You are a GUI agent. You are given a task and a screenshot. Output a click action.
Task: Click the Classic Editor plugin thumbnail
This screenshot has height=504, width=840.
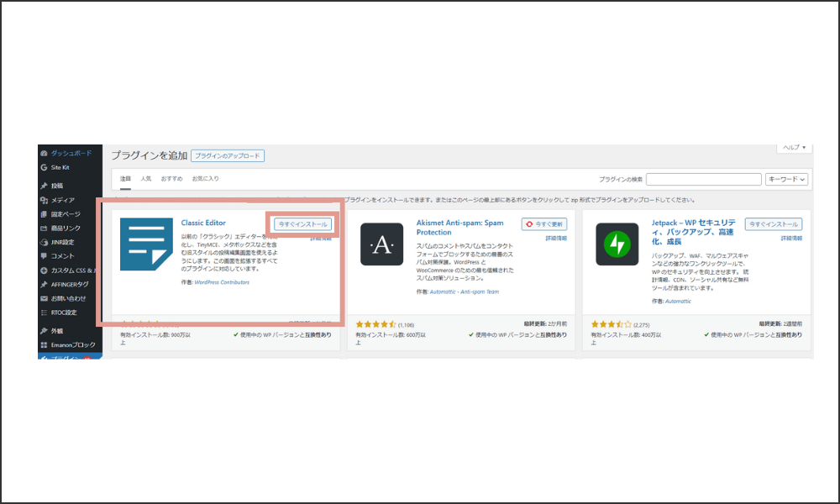coord(146,244)
